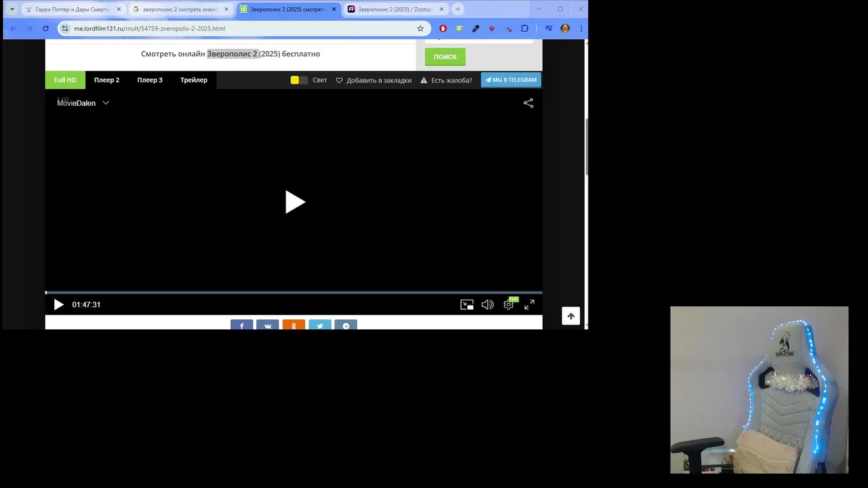Viewport: 868px width, 488px height.
Task: Open the tab search dropdown arrow
Action: click(x=12, y=9)
